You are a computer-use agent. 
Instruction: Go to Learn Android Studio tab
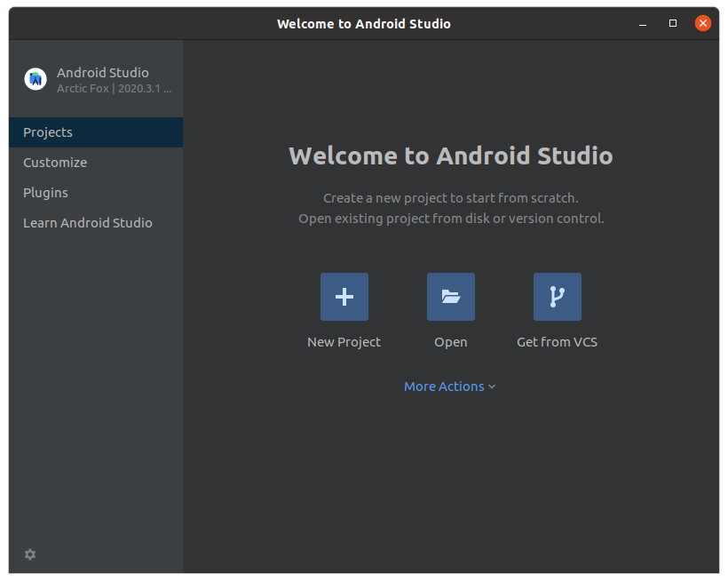[x=96, y=223]
